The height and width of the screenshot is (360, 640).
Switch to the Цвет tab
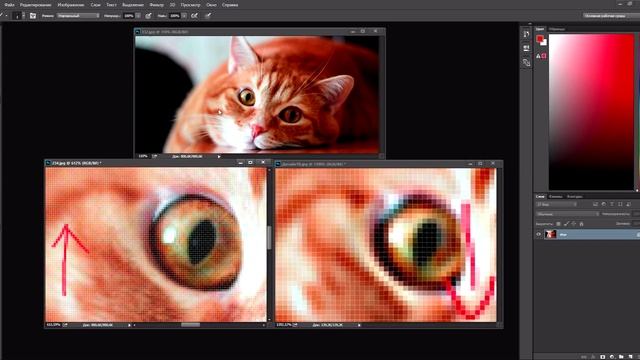tap(540, 29)
